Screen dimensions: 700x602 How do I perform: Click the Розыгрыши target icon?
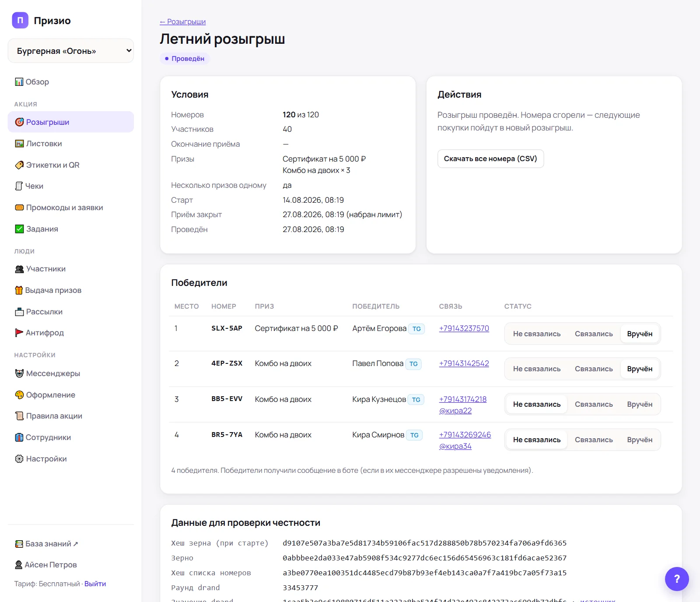pyautogui.click(x=19, y=122)
